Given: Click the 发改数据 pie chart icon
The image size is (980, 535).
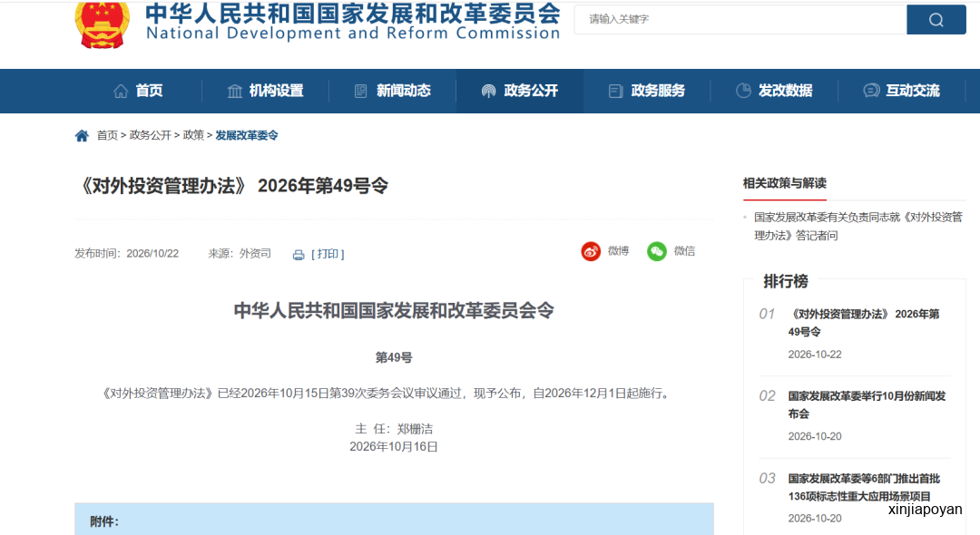Looking at the screenshot, I should tap(743, 91).
